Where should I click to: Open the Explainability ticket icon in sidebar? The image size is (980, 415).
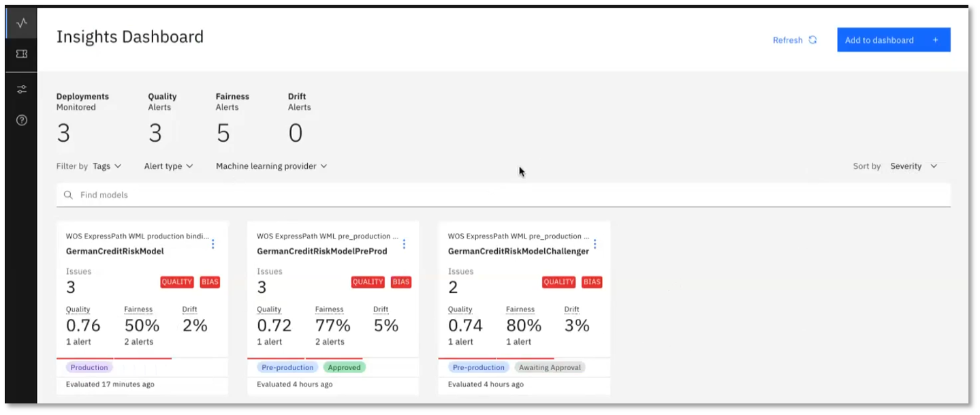point(22,54)
